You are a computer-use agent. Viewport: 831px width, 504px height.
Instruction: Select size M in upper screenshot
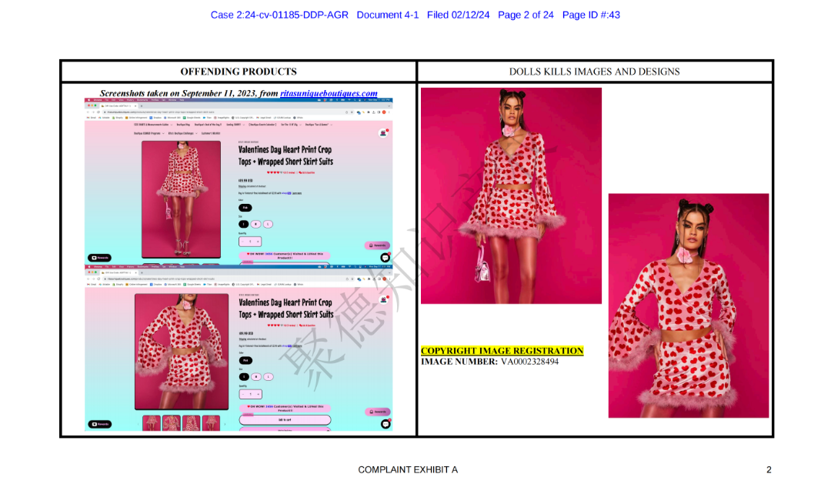click(x=255, y=224)
